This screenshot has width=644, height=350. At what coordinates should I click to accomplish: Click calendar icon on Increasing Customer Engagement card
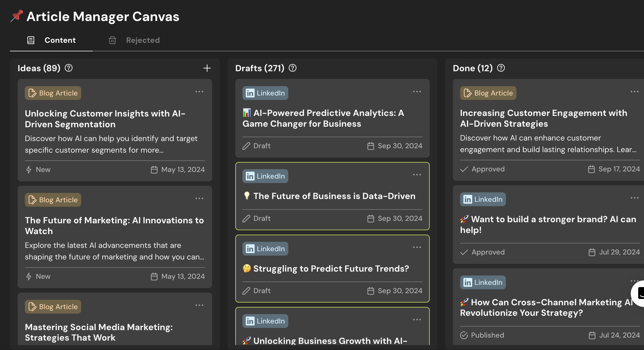591,169
